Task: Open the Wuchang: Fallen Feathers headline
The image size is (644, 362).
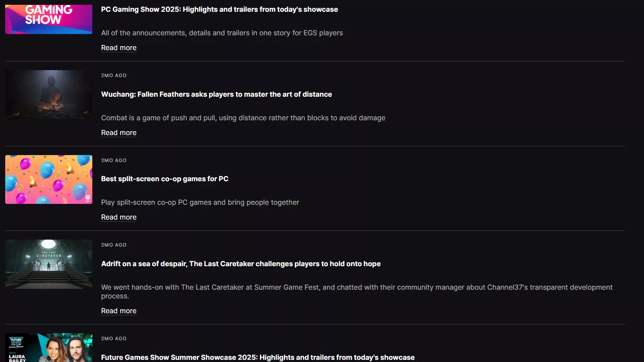Action: point(216,95)
